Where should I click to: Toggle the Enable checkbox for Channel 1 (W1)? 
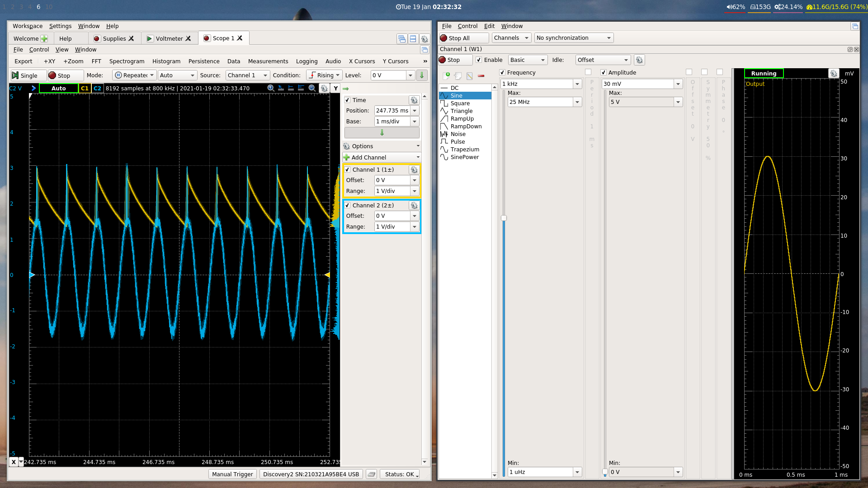[477, 60]
